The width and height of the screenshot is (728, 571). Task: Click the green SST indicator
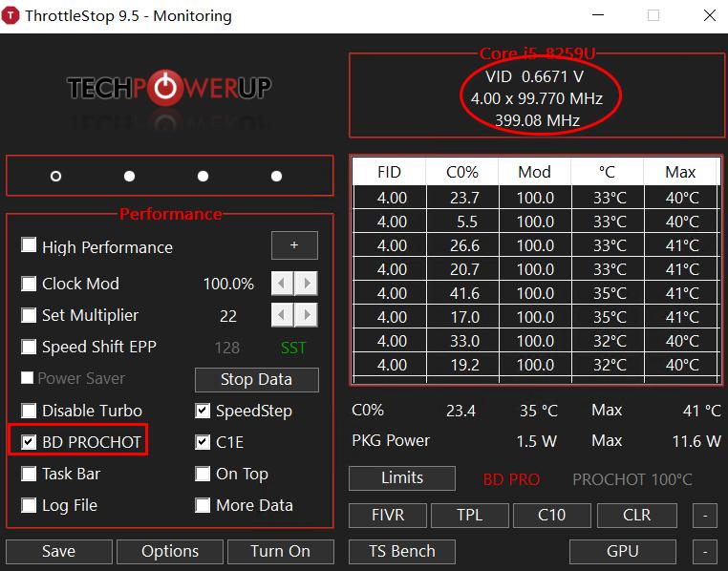[x=293, y=348]
